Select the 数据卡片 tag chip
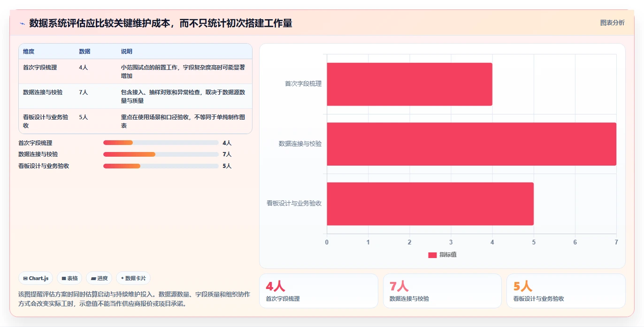This screenshot has width=644, height=327. point(133,278)
